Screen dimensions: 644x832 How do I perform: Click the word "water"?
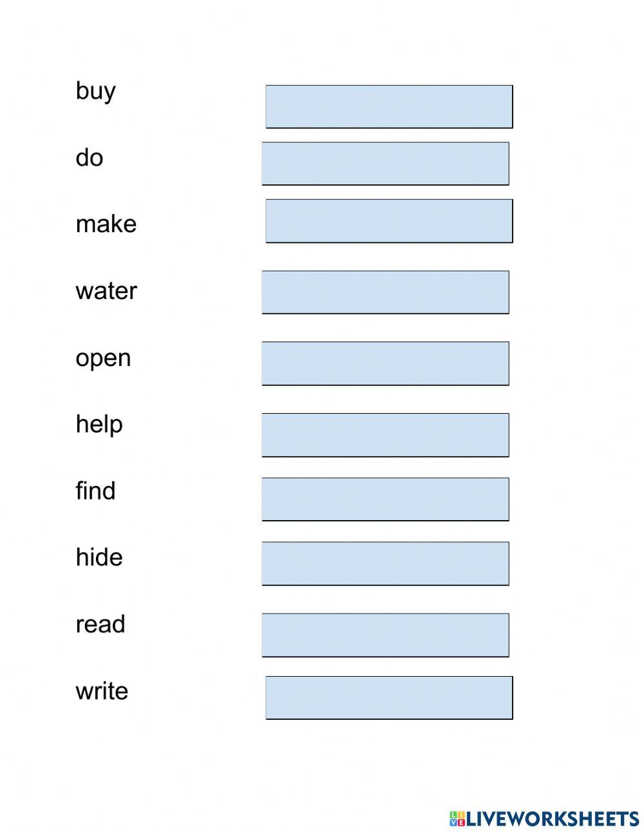(x=106, y=291)
